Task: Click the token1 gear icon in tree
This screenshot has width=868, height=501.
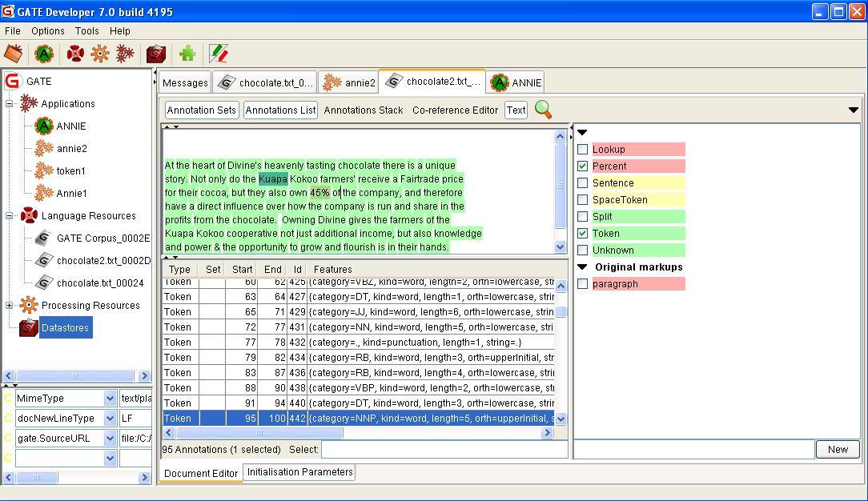Action: [x=44, y=171]
